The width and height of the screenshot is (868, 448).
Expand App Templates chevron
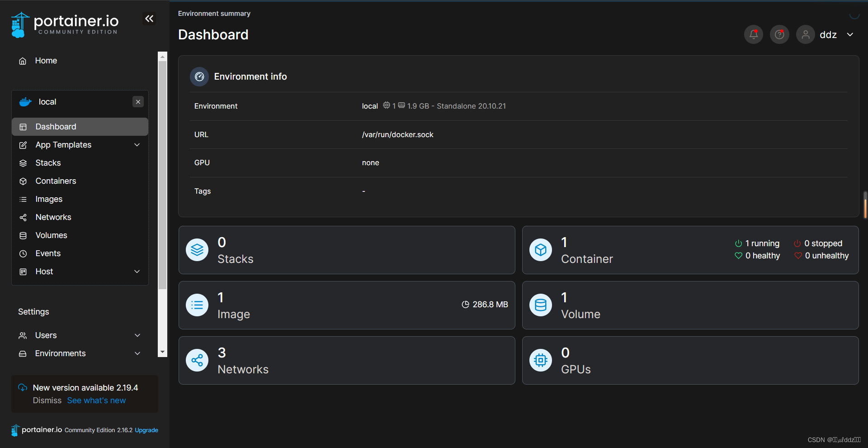click(x=137, y=145)
